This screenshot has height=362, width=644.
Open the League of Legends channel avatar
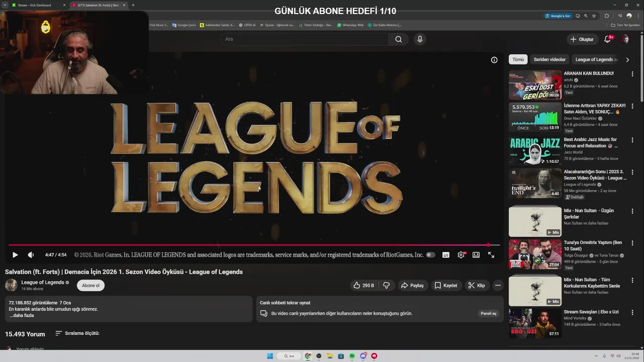11,285
